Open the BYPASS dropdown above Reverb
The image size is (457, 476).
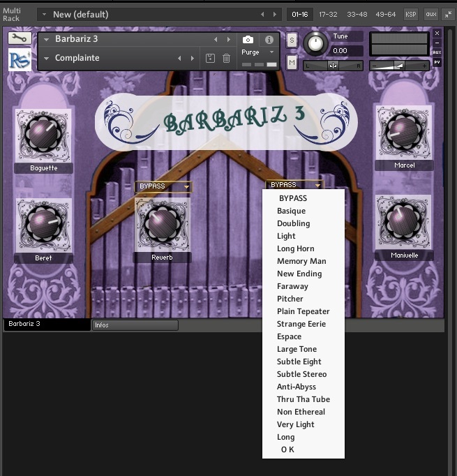pos(163,186)
